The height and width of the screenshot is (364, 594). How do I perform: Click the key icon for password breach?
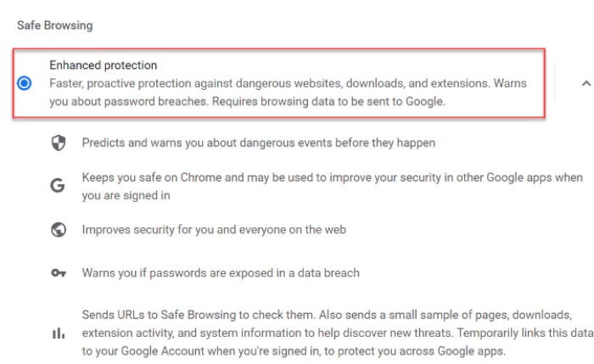[x=59, y=272]
